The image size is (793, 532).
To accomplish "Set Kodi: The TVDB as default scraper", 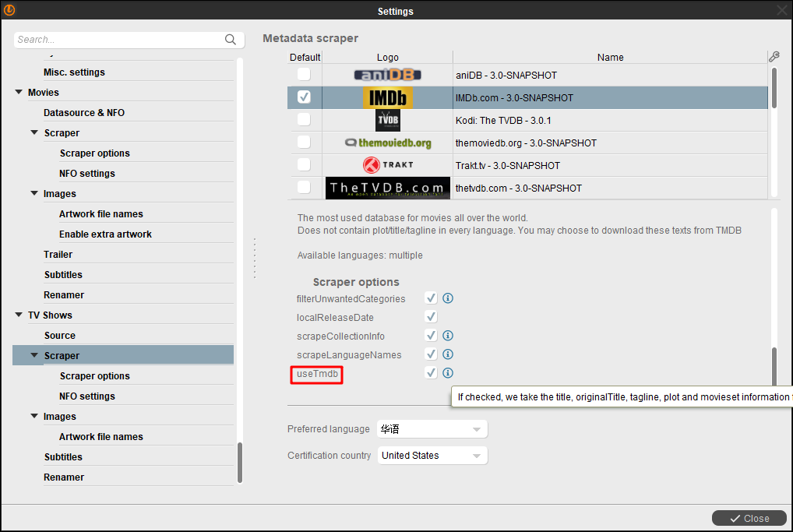I will click(x=304, y=119).
